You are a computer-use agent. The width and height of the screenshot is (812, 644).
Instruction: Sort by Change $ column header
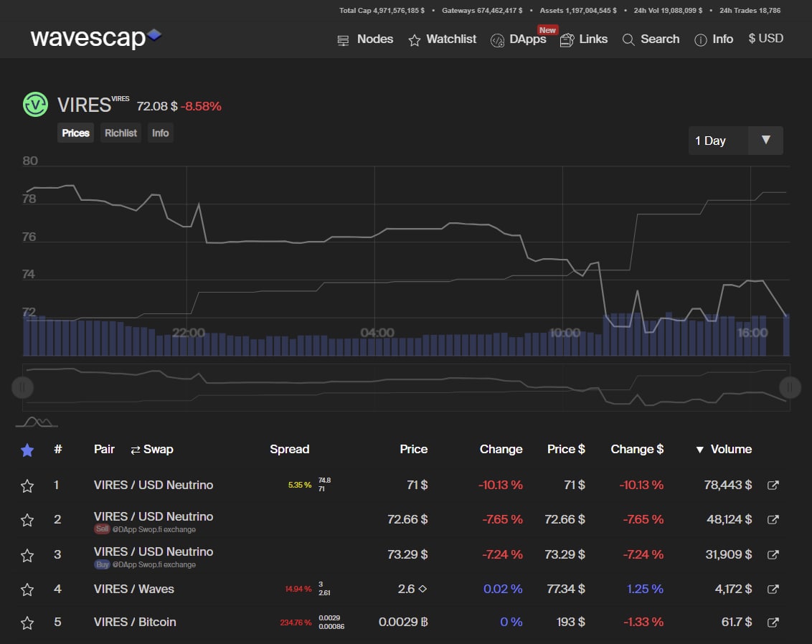[x=637, y=450]
